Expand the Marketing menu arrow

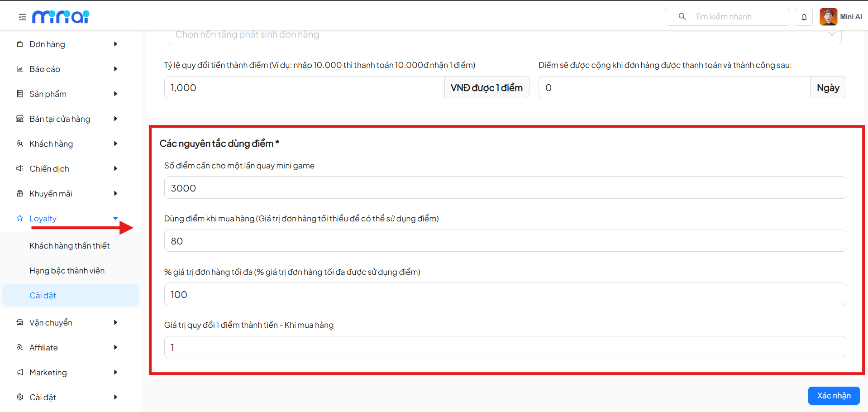click(115, 372)
